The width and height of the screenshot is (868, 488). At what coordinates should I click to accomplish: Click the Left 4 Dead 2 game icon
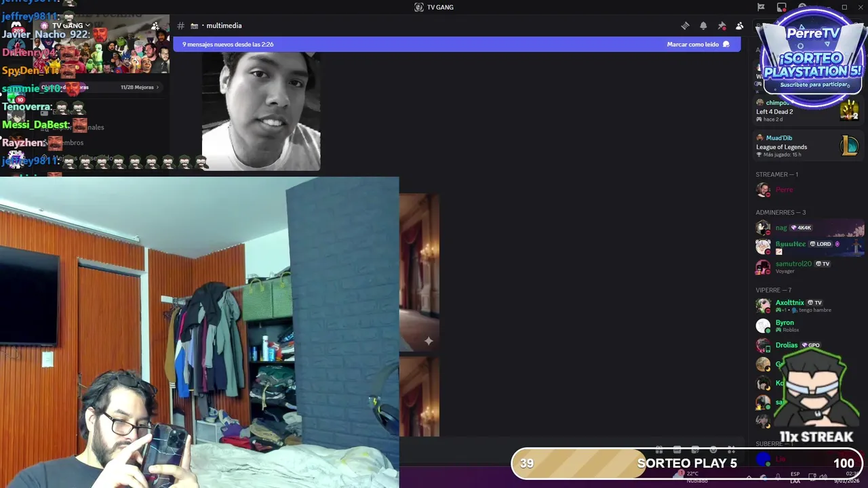(849, 110)
